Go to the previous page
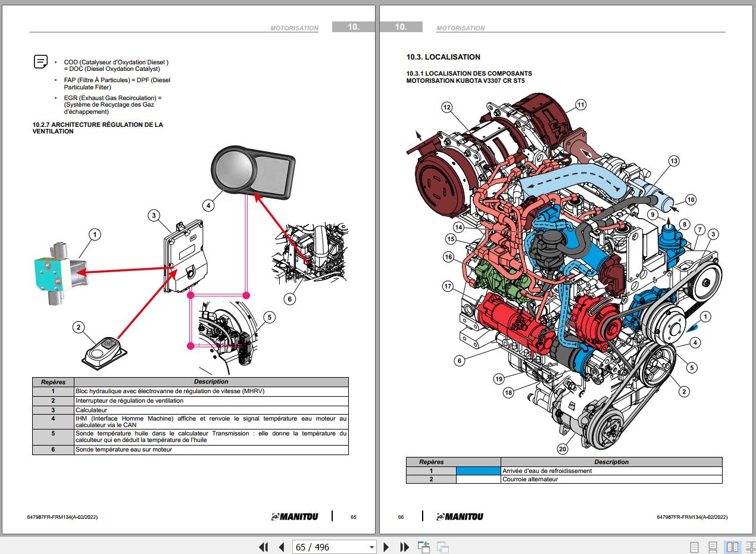This screenshot has width=756, height=554. coord(282,547)
